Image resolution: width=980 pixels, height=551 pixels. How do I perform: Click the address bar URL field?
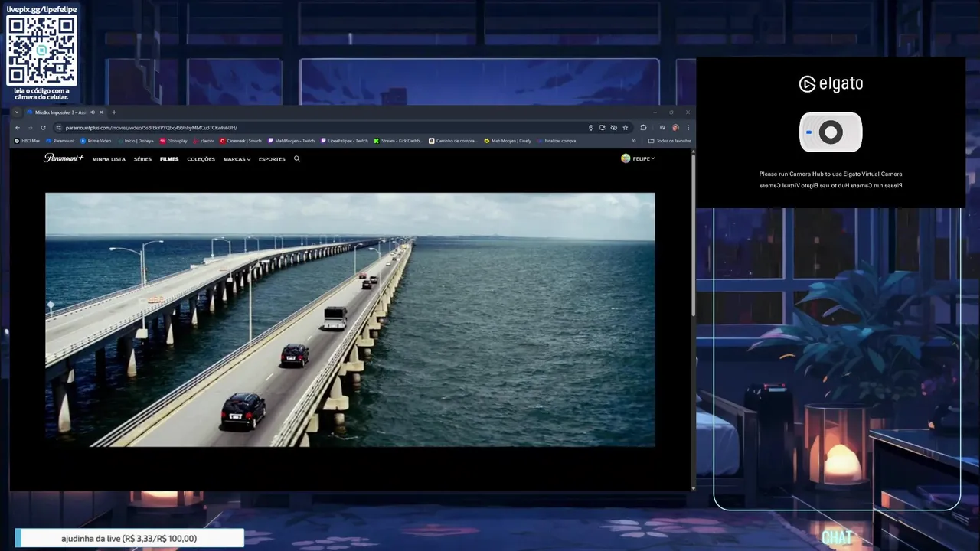[x=322, y=128]
